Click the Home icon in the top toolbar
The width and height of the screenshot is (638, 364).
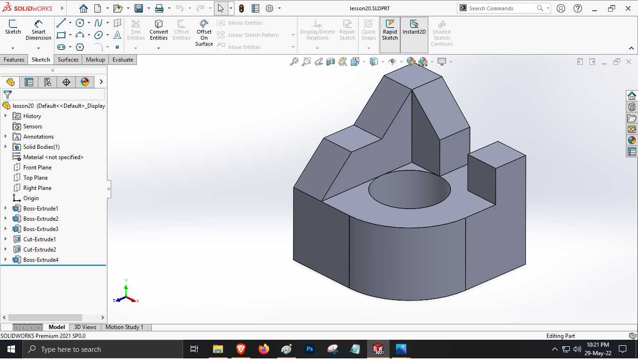click(x=83, y=8)
